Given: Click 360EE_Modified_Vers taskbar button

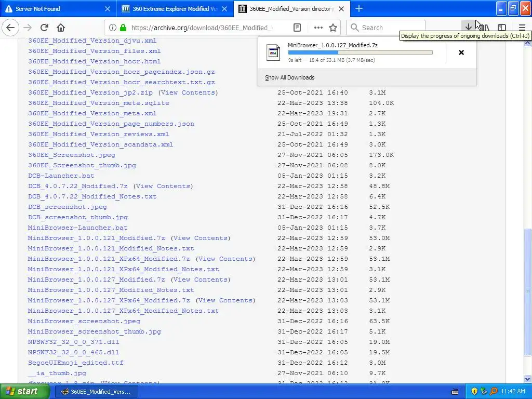Looking at the screenshot, I should pos(96,392).
